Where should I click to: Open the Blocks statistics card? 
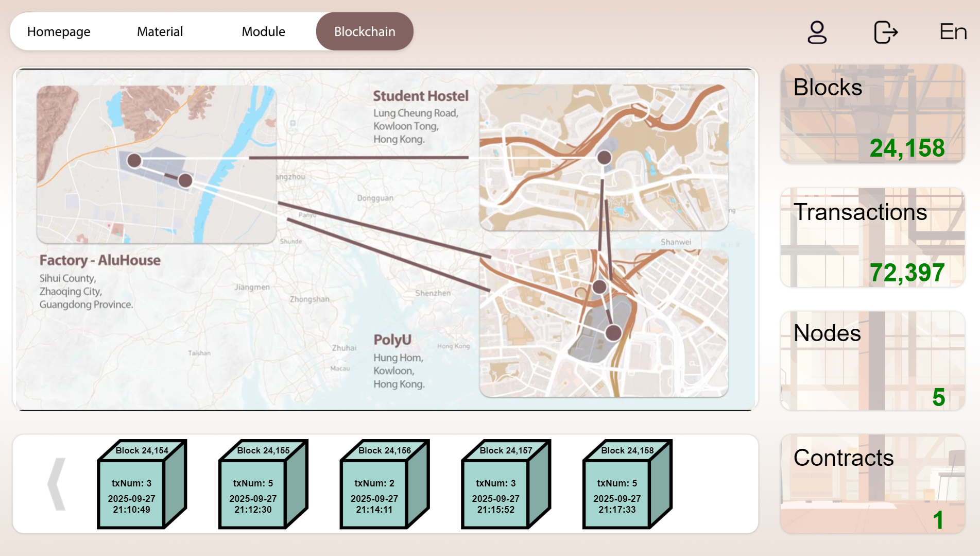pos(872,114)
